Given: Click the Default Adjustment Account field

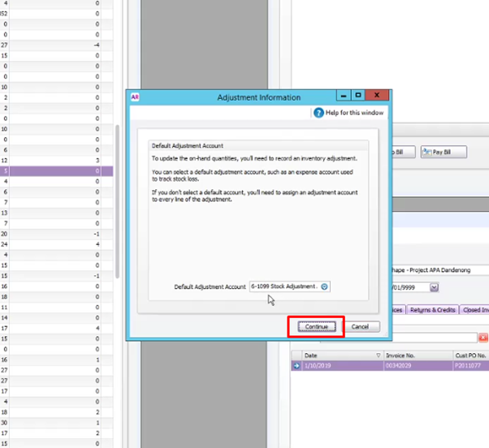Looking at the screenshot, I should [x=289, y=286].
